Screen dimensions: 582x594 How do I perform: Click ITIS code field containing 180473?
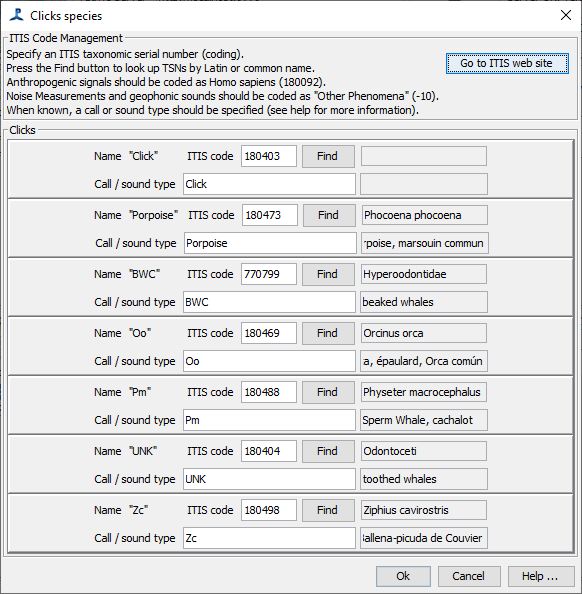pos(270,215)
